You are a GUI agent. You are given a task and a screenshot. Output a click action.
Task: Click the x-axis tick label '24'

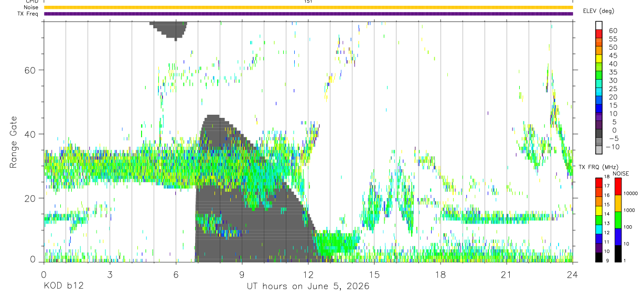[x=573, y=274]
